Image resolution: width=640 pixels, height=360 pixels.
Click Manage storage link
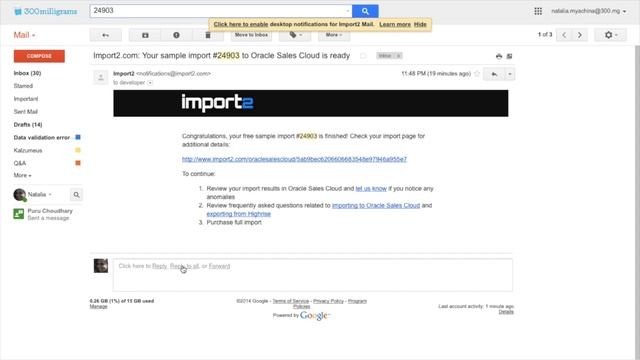98,307
